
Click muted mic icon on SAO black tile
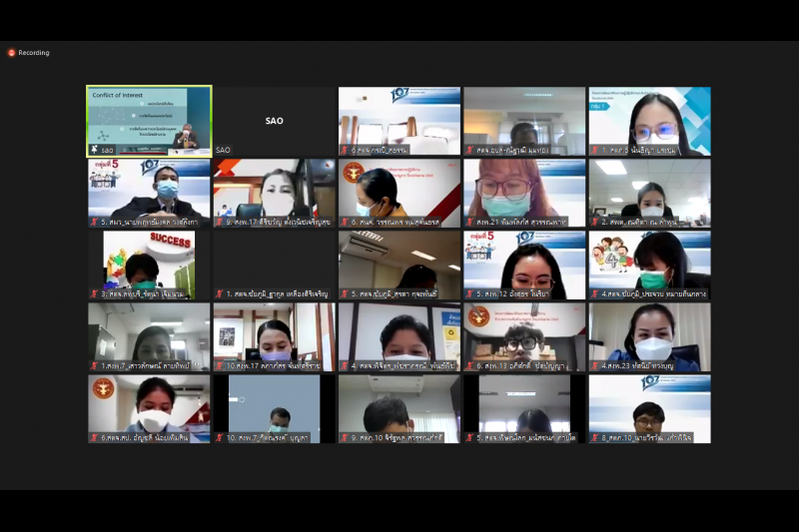(x=219, y=151)
